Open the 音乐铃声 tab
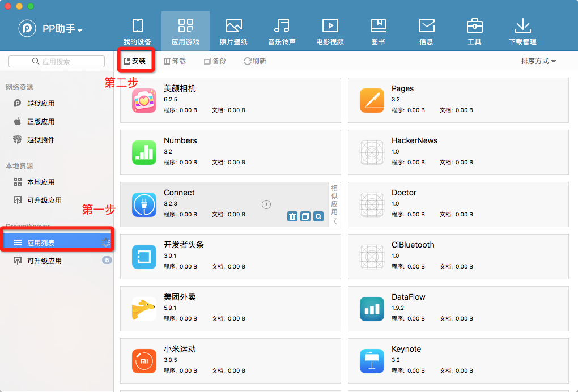This screenshot has width=578, height=392. coord(282,31)
